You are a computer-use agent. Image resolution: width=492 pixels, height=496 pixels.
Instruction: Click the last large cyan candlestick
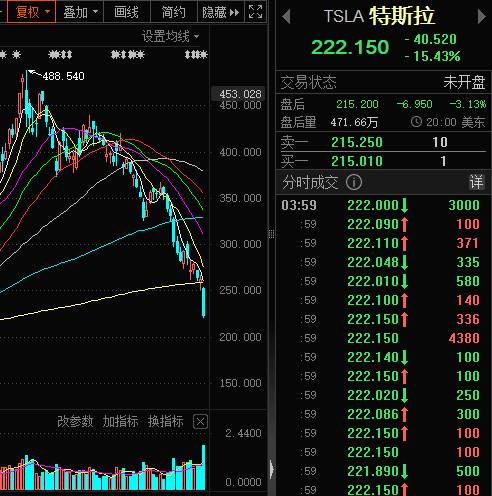point(203,302)
